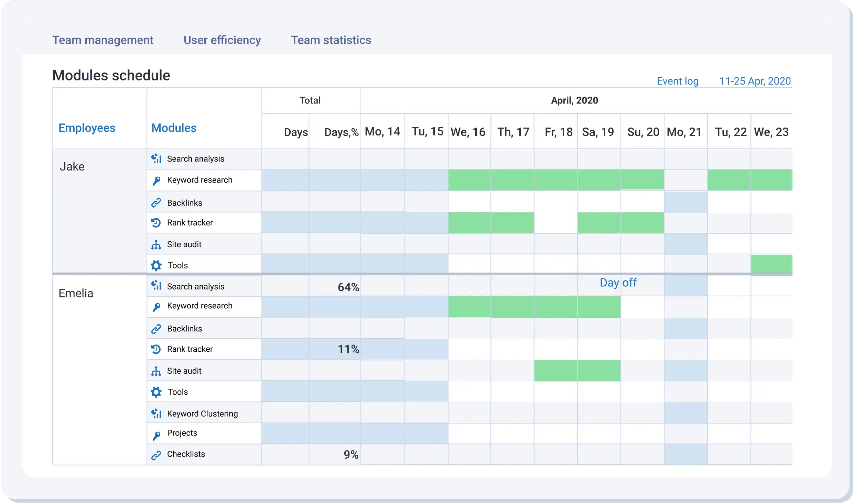Click the Rank tracker icon for Jake
Viewport: 854px width, 504px height.
click(156, 222)
